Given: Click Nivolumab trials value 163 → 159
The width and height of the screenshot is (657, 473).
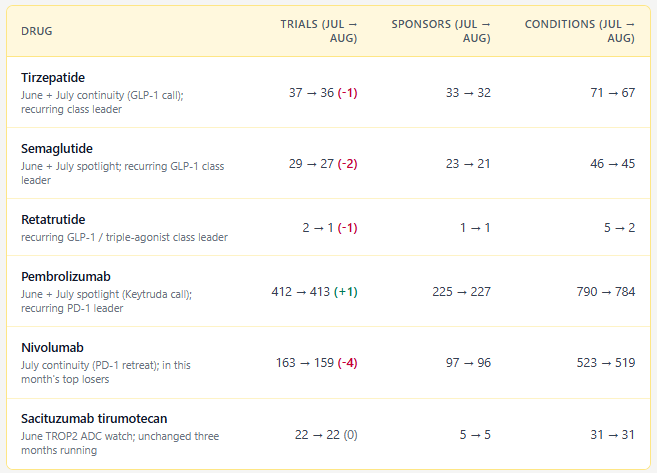Looking at the screenshot, I should tap(305, 363).
